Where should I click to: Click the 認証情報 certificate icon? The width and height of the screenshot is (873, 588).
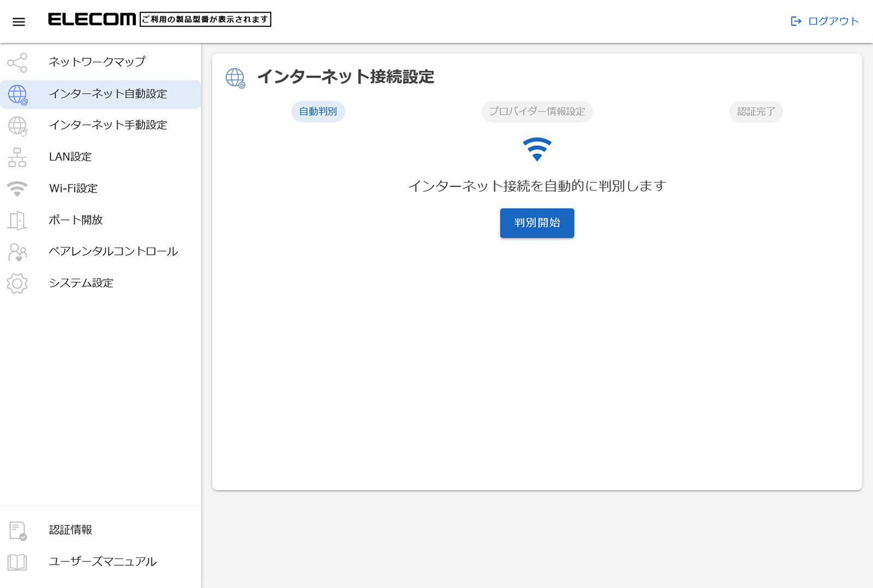pos(17,530)
